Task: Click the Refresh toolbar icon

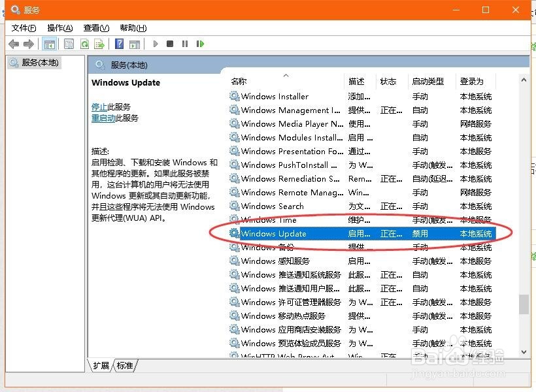Action: (x=84, y=44)
